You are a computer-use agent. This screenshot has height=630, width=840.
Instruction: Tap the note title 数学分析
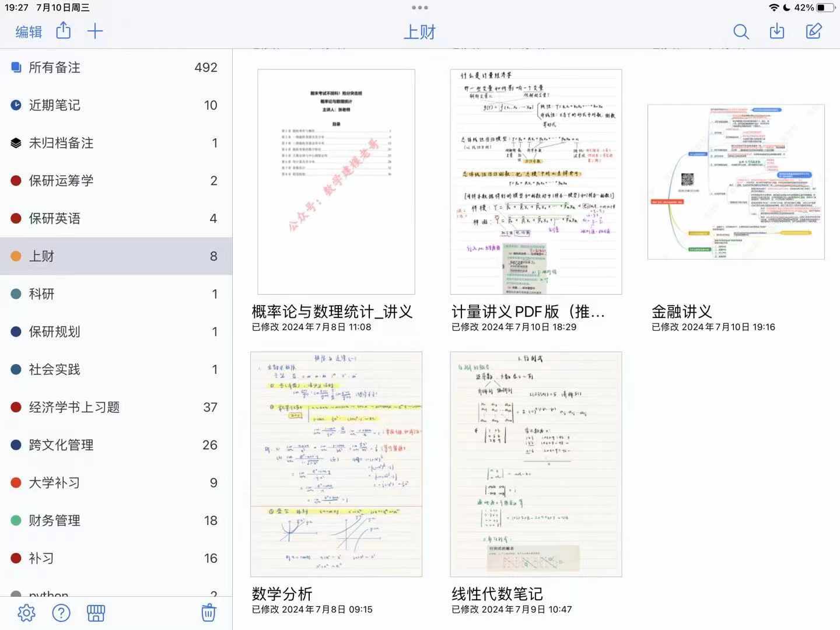[x=282, y=594]
